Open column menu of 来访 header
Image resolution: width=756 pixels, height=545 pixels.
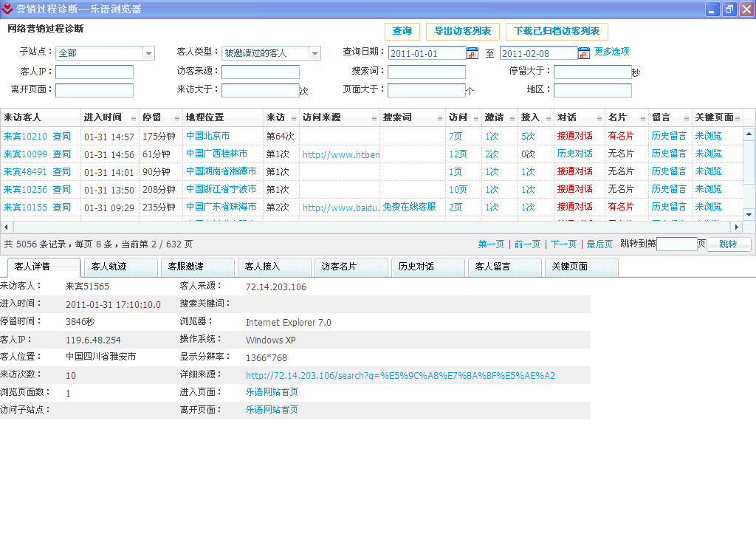tap(294, 118)
